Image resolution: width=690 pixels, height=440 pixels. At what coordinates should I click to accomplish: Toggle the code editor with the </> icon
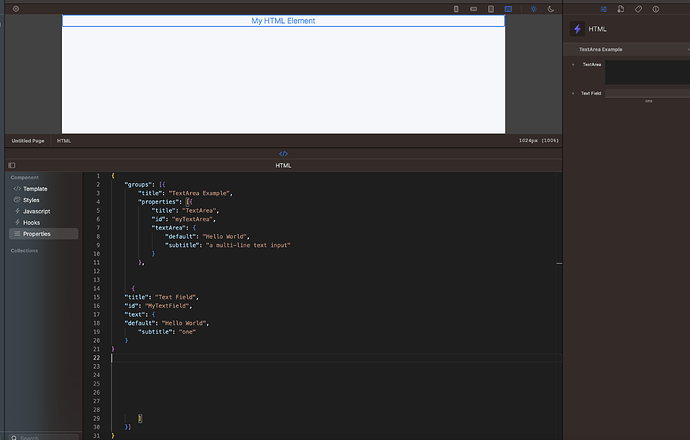coord(283,154)
